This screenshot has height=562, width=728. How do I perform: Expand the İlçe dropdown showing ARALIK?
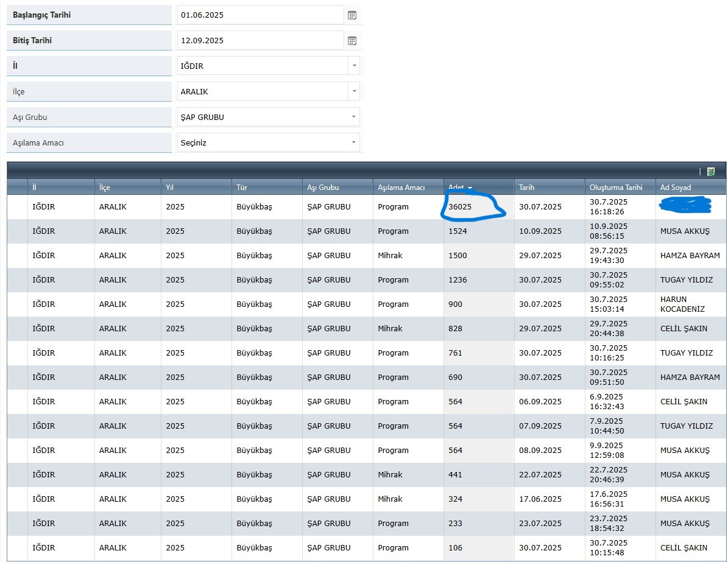click(354, 91)
